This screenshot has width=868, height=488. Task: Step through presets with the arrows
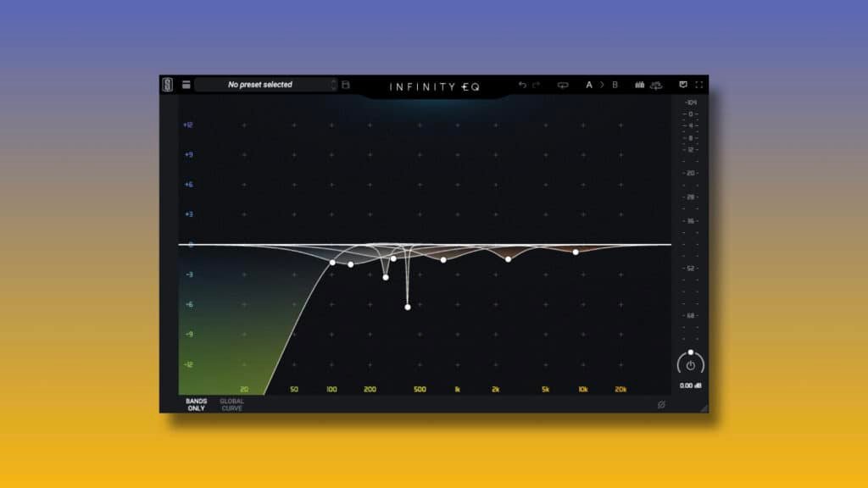click(333, 85)
